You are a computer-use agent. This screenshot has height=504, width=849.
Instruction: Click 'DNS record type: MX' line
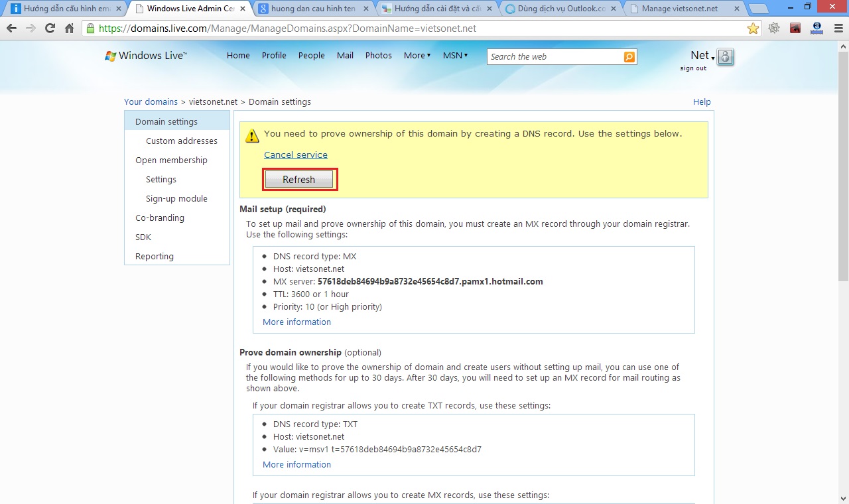tap(315, 257)
